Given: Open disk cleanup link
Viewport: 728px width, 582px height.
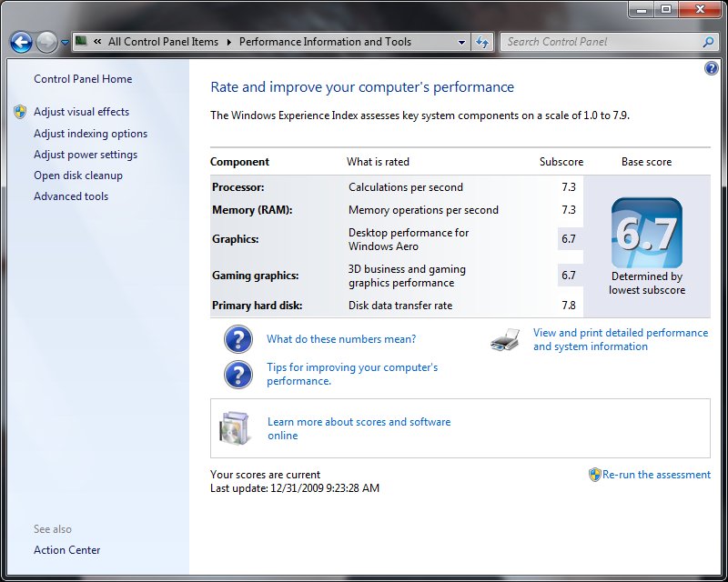Looking at the screenshot, I should coord(78,176).
